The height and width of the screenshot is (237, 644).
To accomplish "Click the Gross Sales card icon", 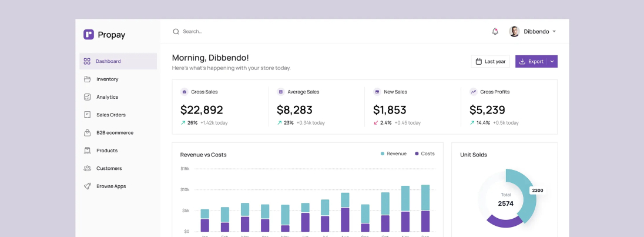I will click(x=184, y=92).
